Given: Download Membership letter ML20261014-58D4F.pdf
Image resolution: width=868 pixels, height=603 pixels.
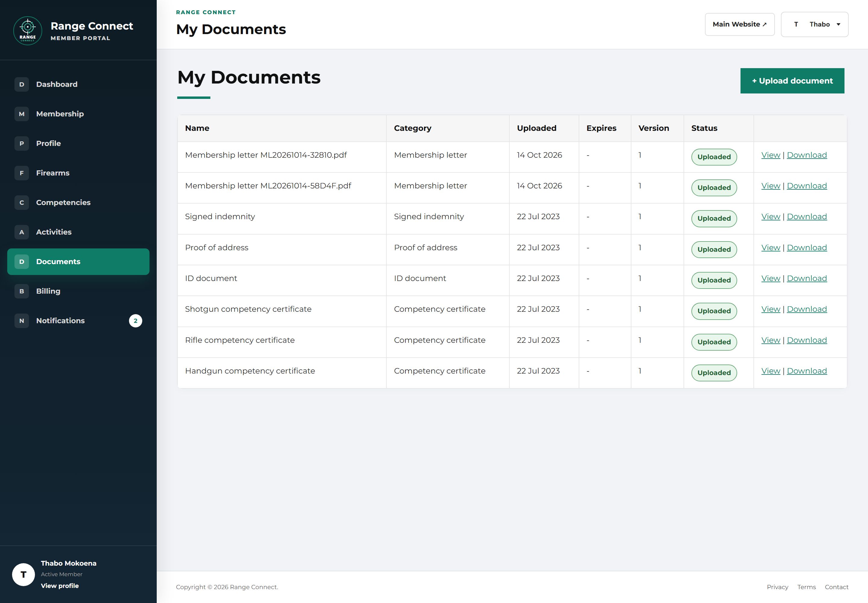Looking at the screenshot, I should [807, 186].
